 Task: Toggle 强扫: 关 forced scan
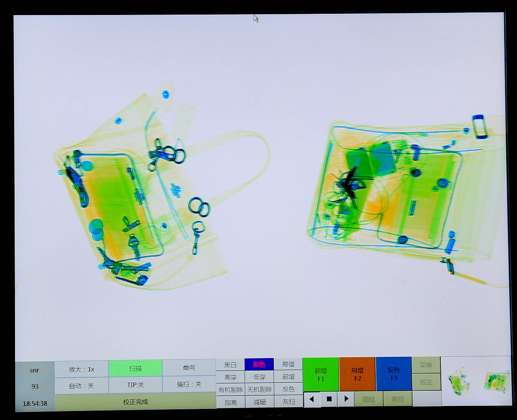coord(189,385)
